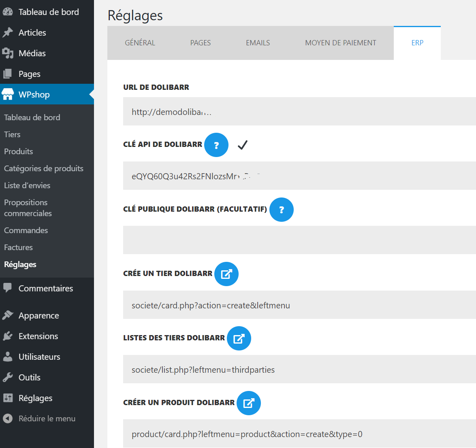476x448 pixels.
Task: Click the URL de Dolibarr input field
Action: click(300, 112)
